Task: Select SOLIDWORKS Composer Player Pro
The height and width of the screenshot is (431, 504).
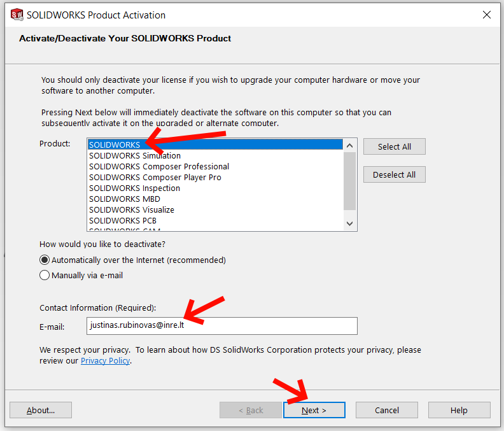Action: (x=215, y=178)
